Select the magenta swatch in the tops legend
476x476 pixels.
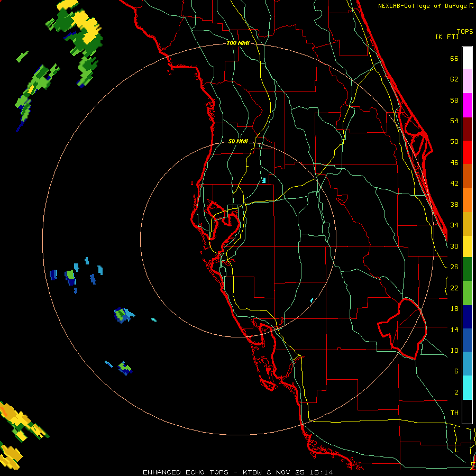pos(467,105)
